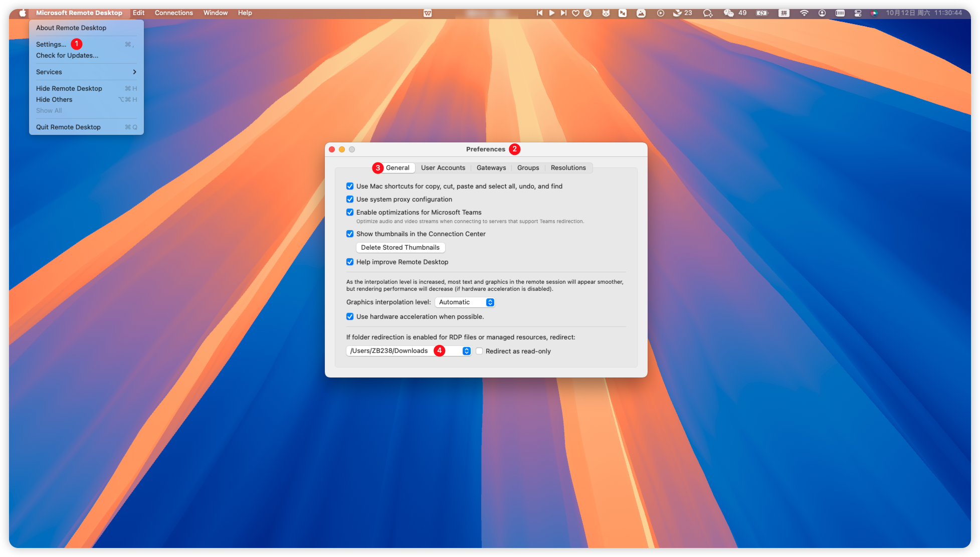The image size is (980, 557).
Task: Click the previous track icon in menu bar
Action: point(539,13)
